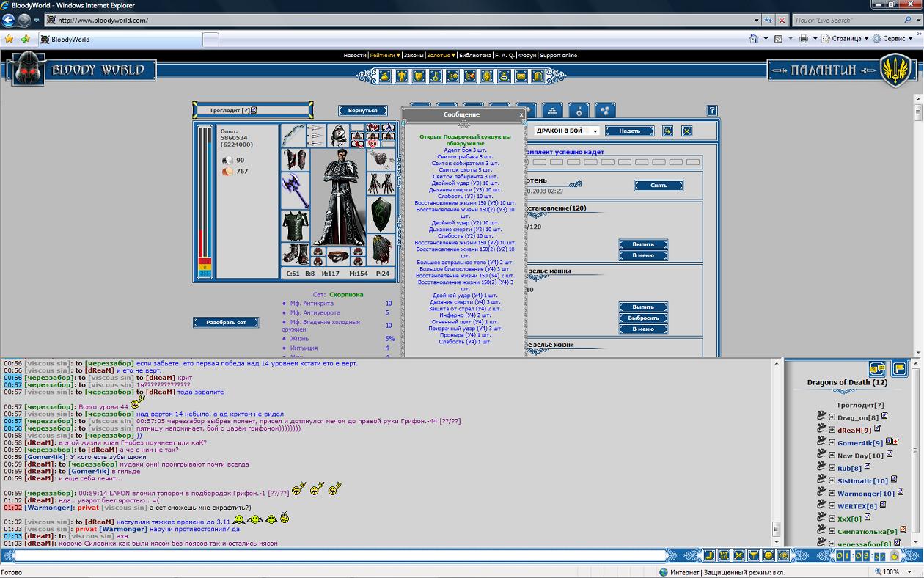Viewport: 924px width, 578px height.
Task: Expand the Home button dropdown arrow
Action: pos(766,39)
